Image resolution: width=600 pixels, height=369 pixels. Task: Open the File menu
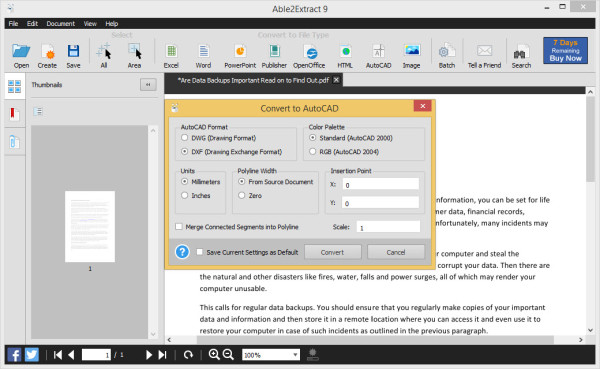point(13,23)
